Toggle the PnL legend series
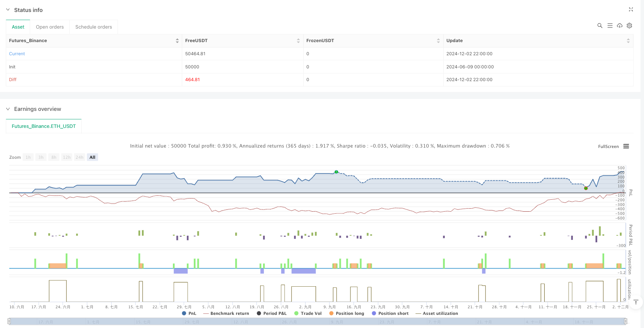The width and height of the screenshot is (644, 328). [x=189, y=313]
